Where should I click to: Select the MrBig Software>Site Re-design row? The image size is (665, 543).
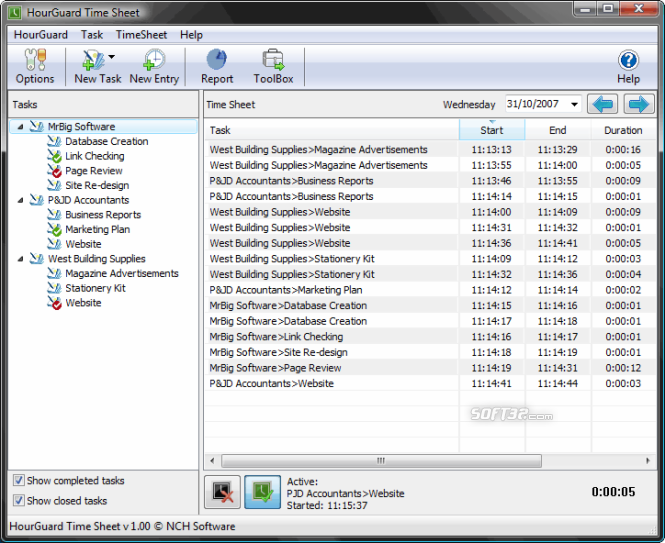click(430, 352)
